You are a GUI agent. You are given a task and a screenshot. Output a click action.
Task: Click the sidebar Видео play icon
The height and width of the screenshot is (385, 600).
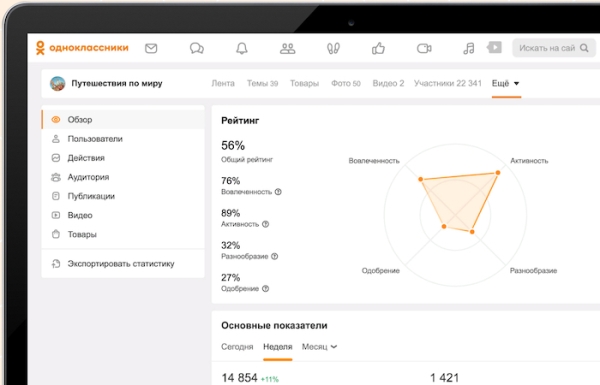click(56, 215)
